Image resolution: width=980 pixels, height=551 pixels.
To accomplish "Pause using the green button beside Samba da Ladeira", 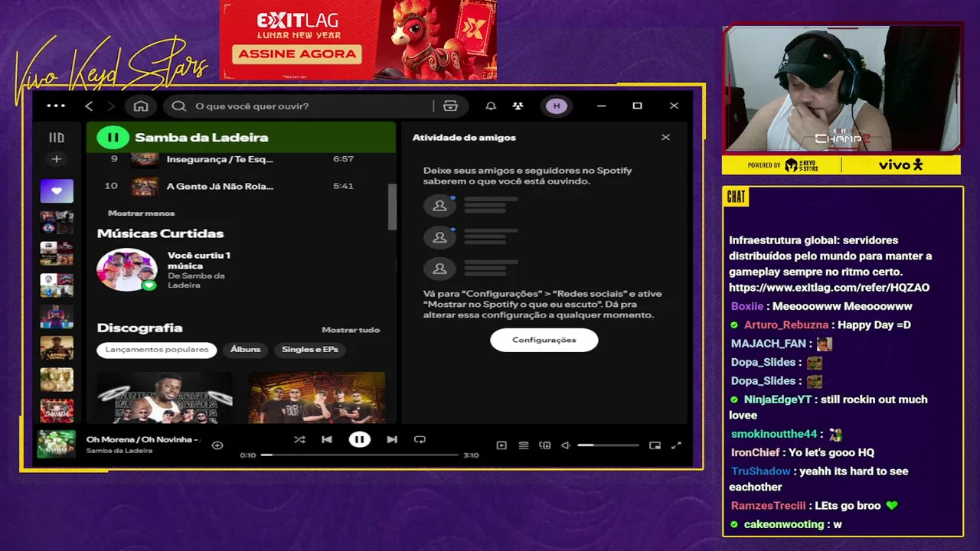I will (113, 138).
